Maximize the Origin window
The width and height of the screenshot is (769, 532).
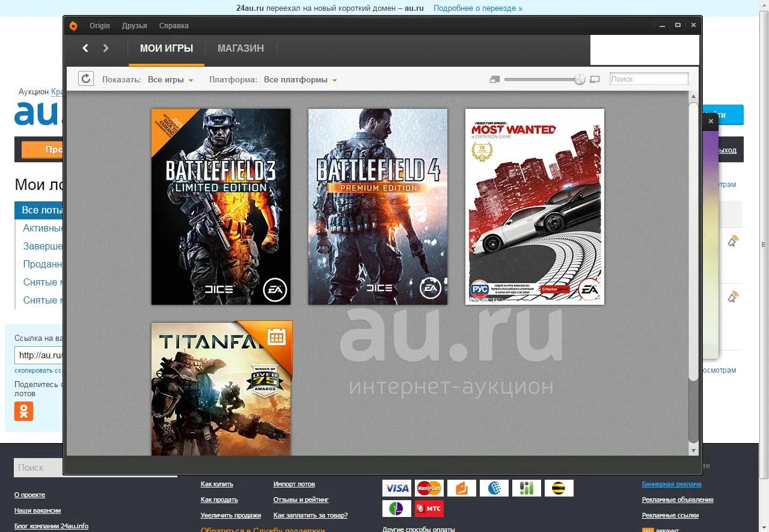(x=678, y=25)
